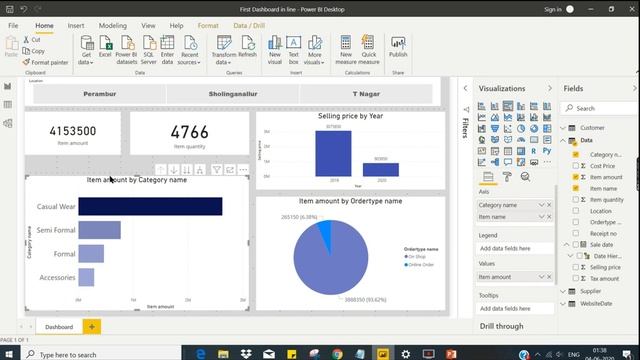Expand the WebsiteDate table in Fields
This screenshot has height=360, width=640.
click(563, 304)
